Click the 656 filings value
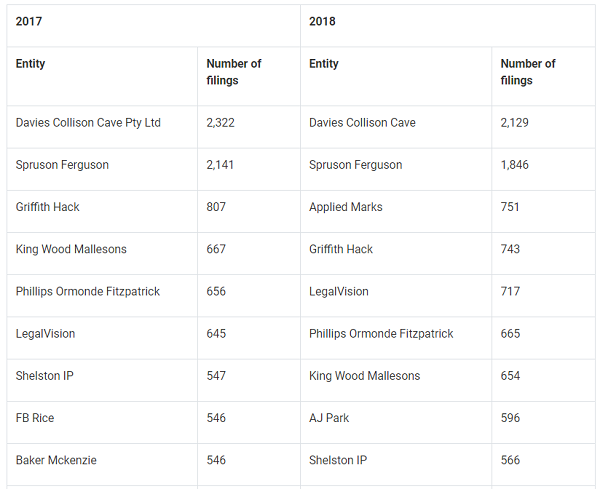Screen dimensions: 600x489 216,291
